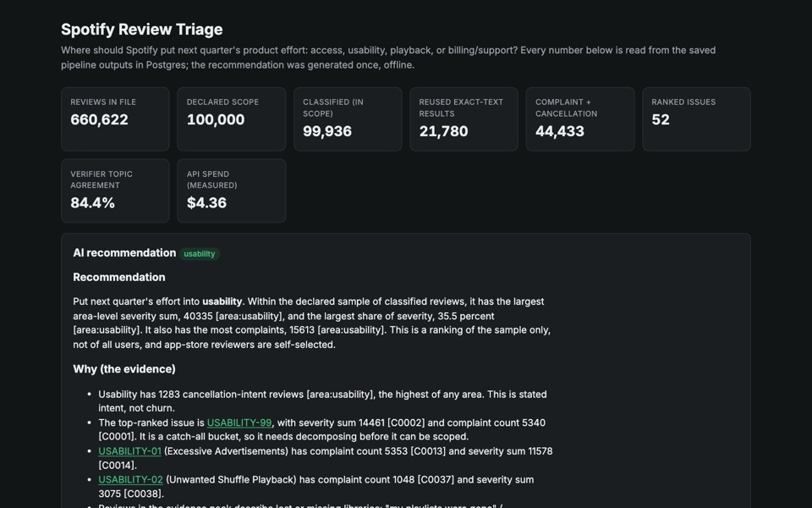Screen dimensions: 812x508
Task: Open the USABILITY-01 issue link
Action: tap(129, 451)
